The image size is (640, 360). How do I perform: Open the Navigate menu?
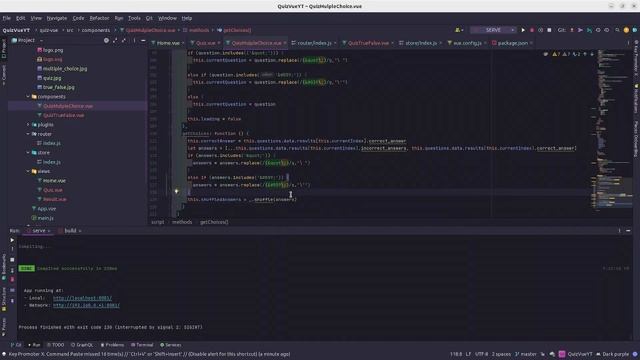(x=57, y=18)
